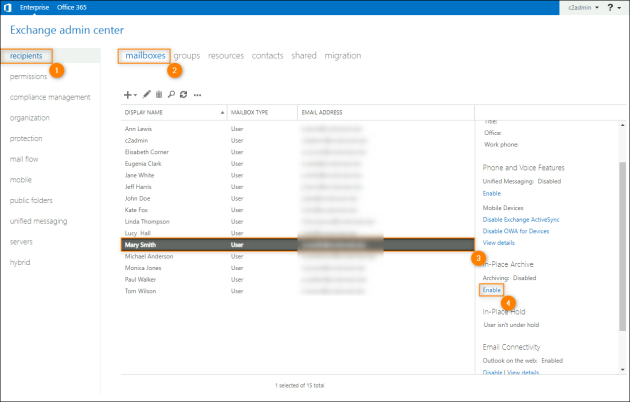Screen dimensions: 630x402
Task: Open View details under Mobile Devices
Action: pos(499,243)
